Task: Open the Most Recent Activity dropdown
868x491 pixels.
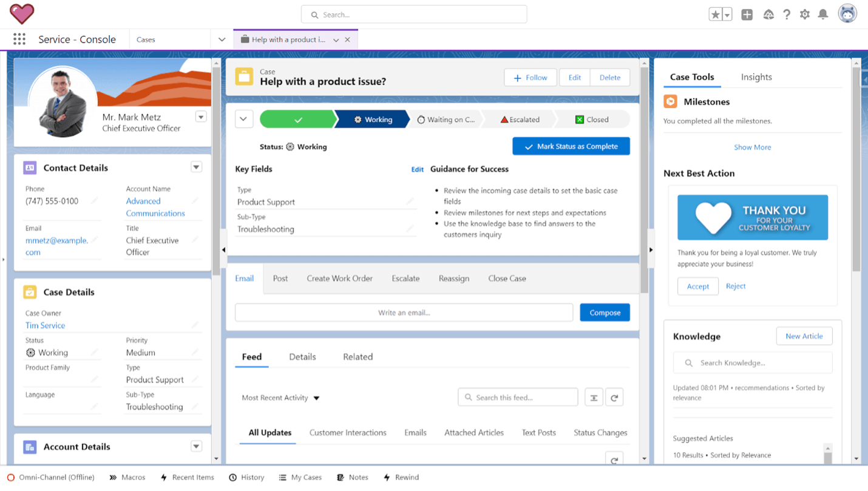Action: 280,398
